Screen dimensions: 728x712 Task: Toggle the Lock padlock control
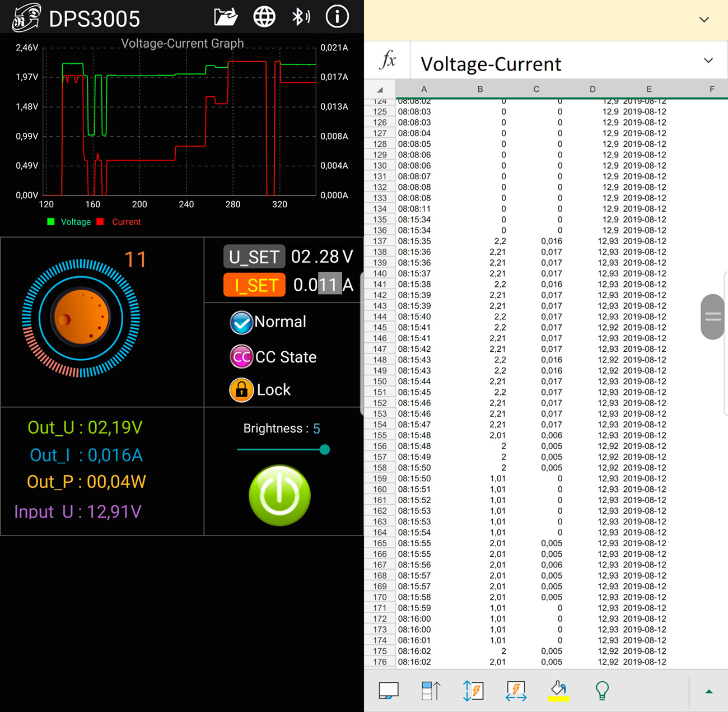[241, 390]
